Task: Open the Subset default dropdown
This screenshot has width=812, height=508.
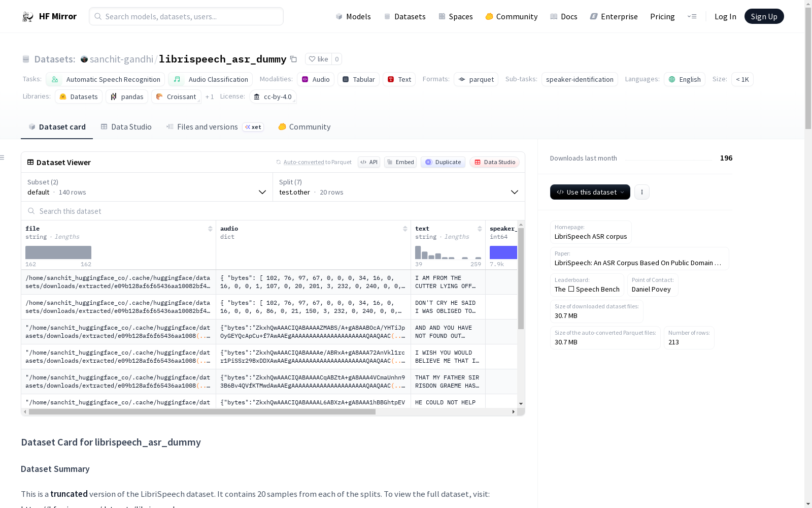Action: (147, 187)
